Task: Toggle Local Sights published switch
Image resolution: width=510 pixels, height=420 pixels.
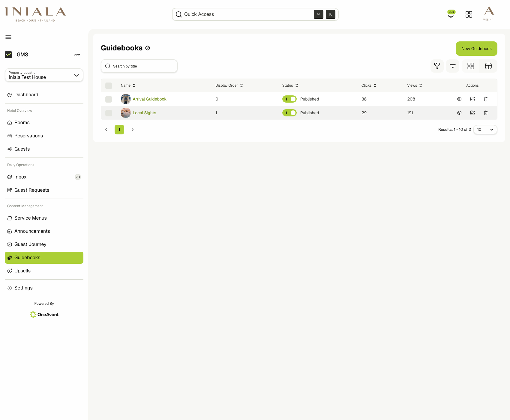Action: pyautogui.click(x=289, y=113)
